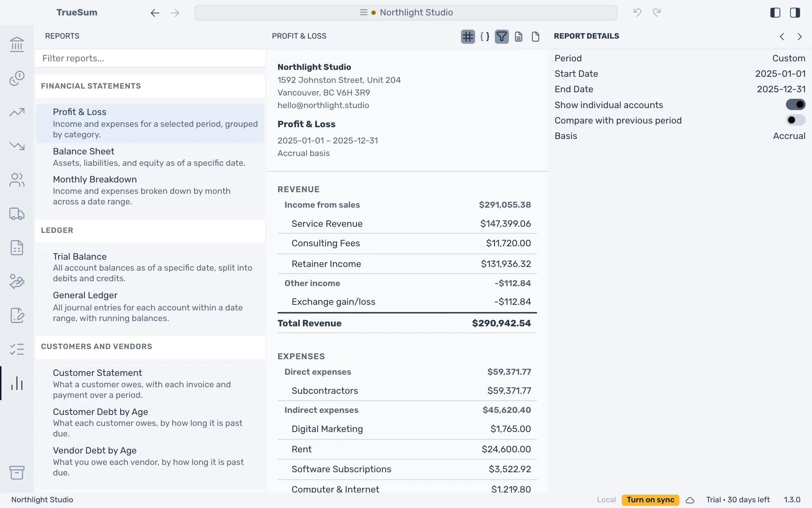
Task: Click the undo arrow icon
Action: (x=637, y=13)
